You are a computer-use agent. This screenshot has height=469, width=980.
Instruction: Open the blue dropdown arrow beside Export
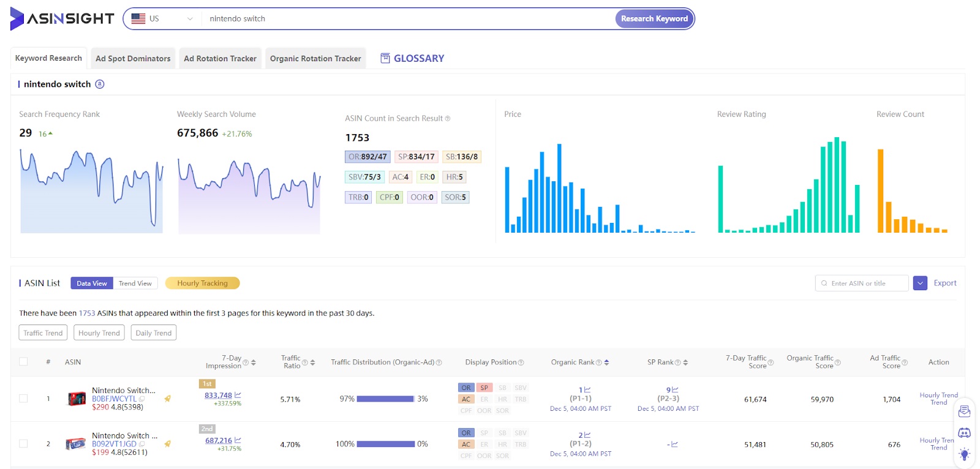[920, 283]
